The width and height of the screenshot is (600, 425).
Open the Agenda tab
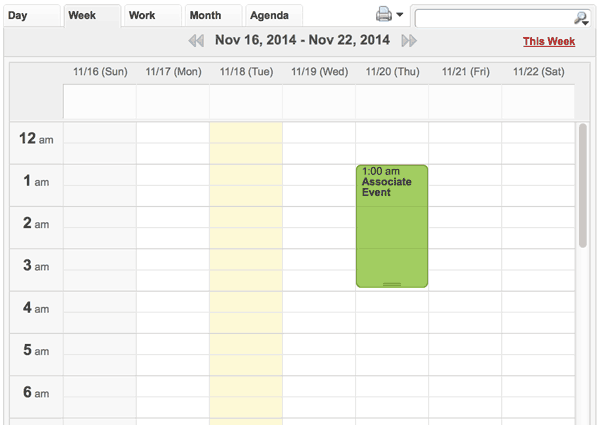269,15
